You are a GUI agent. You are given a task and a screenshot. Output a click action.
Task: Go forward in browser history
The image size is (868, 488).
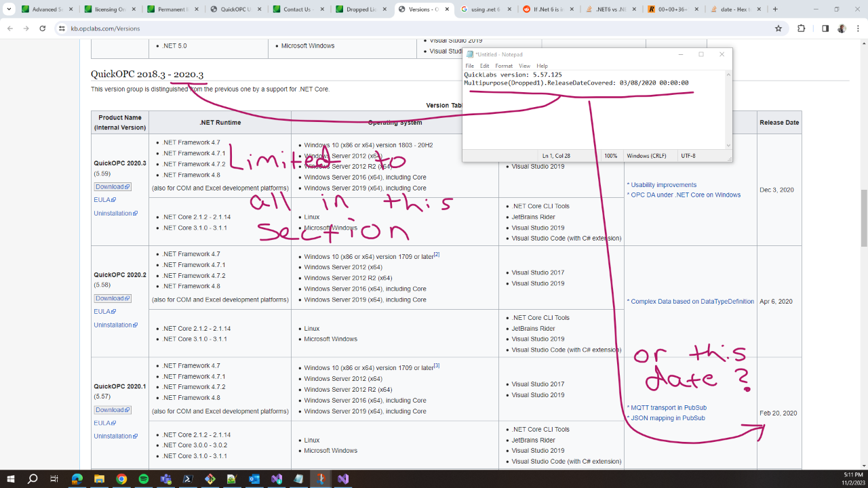point(26,28)
